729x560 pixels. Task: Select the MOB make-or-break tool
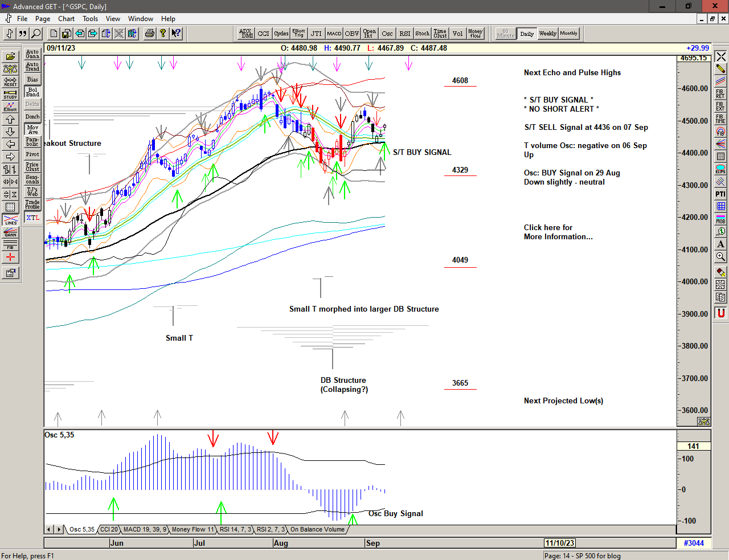pos(720,219)
